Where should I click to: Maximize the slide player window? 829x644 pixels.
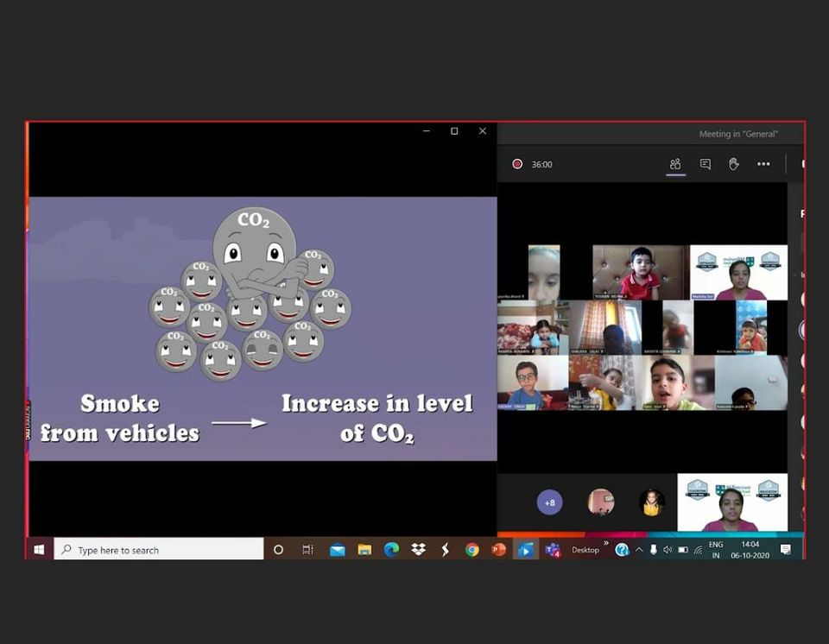454,131
